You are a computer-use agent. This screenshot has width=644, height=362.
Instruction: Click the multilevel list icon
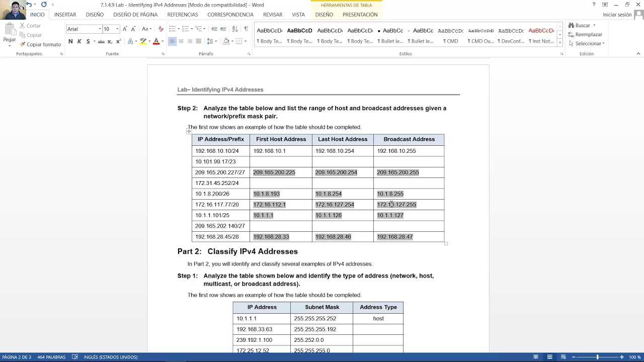click(198, 29)
